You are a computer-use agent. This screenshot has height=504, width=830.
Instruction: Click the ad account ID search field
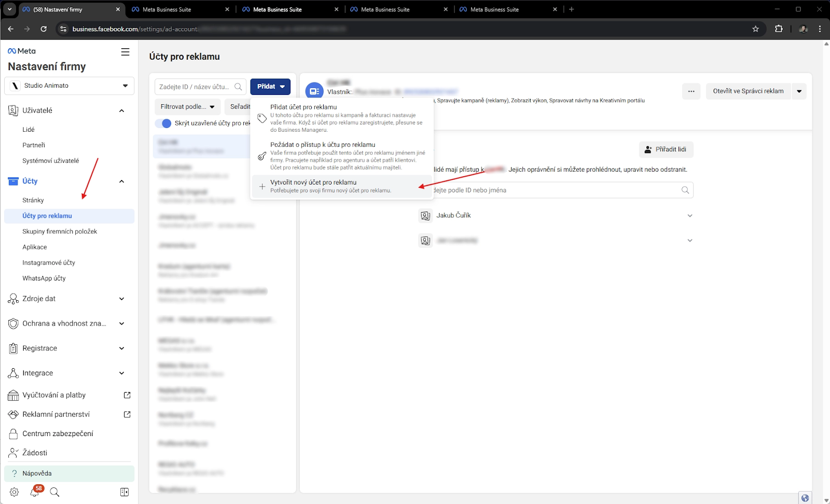[200, 87]
